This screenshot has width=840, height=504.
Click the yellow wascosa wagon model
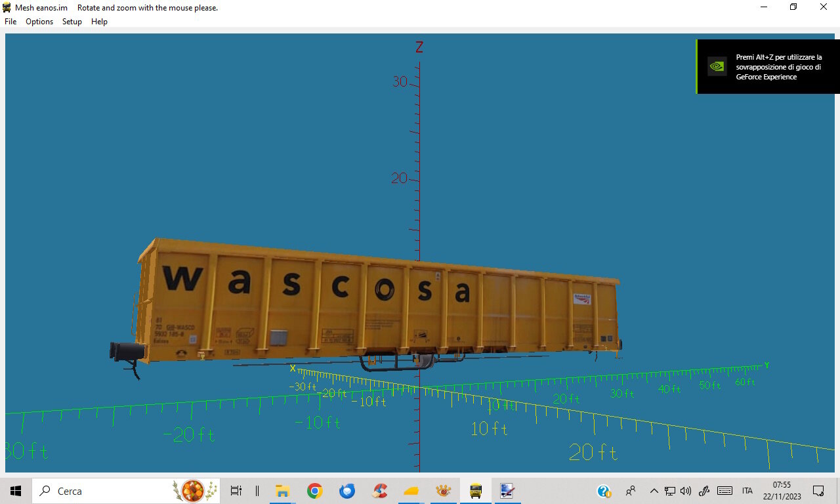(x=367, y=305)
